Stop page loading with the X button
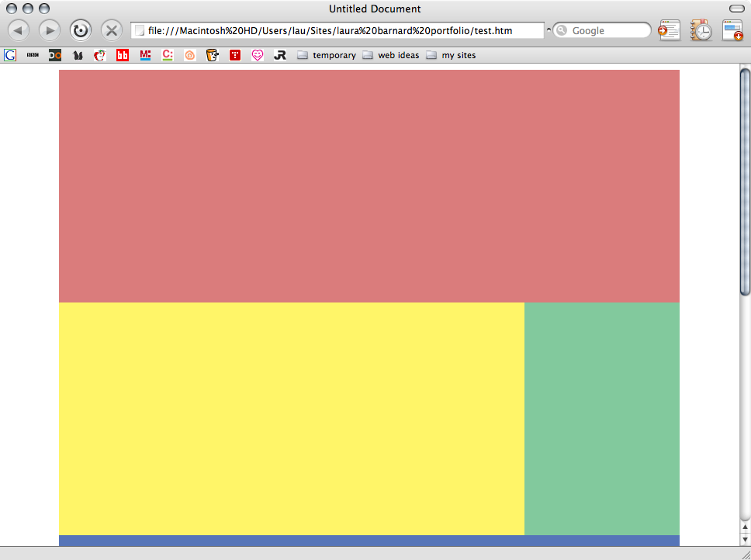 click(112, 30)
